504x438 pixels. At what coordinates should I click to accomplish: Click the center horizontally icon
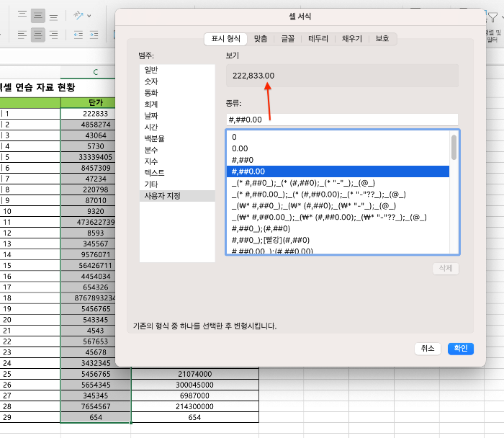pyautogui.click(x=38, y=35)
